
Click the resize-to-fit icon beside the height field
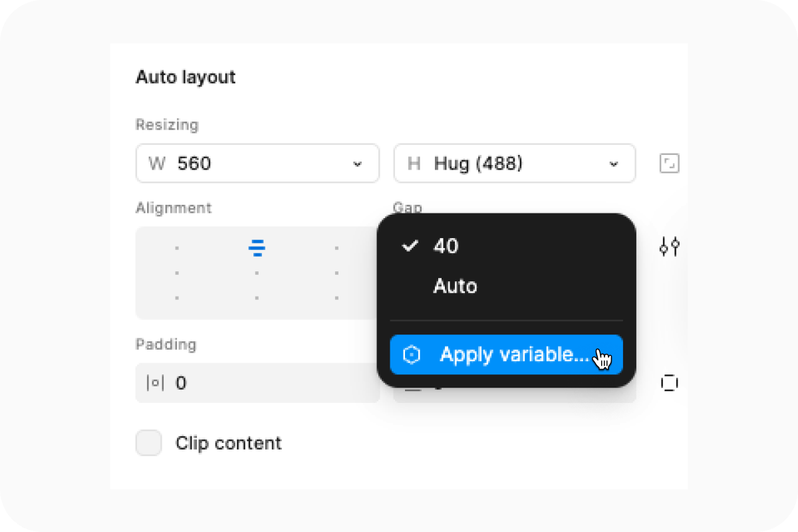pos(669,163)
